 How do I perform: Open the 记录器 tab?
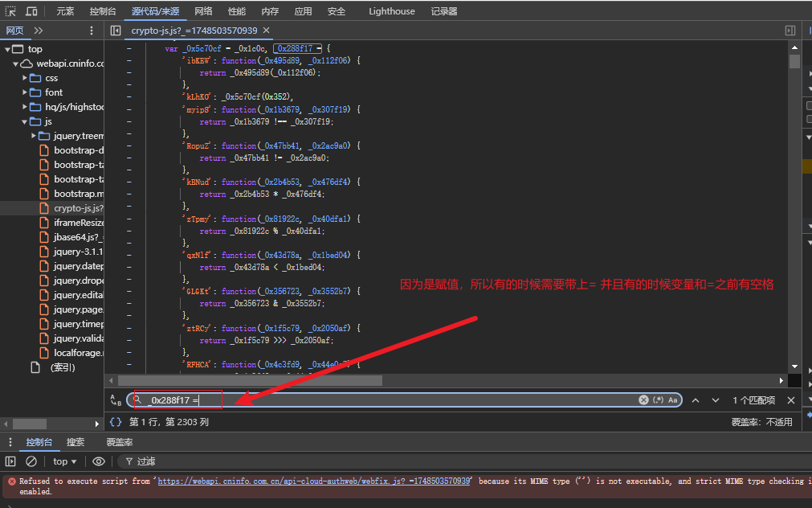(444, 11)
